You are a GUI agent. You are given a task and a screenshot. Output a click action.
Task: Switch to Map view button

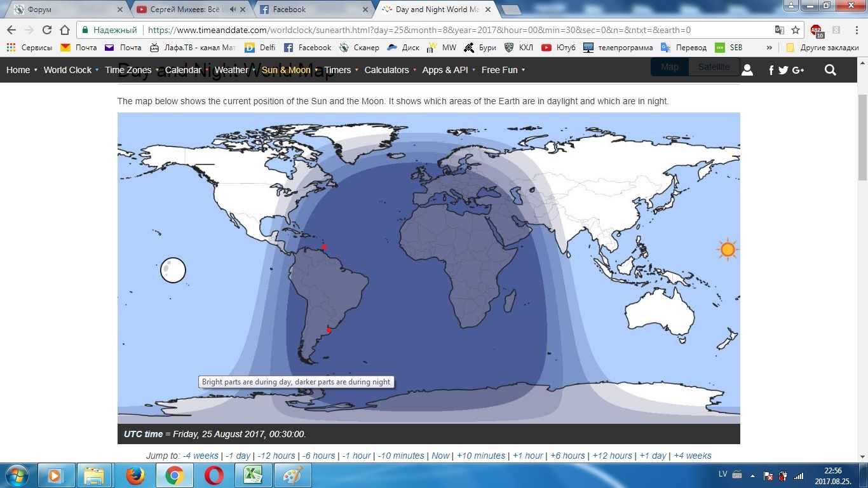pyautogui.click(x=670, y=67)
